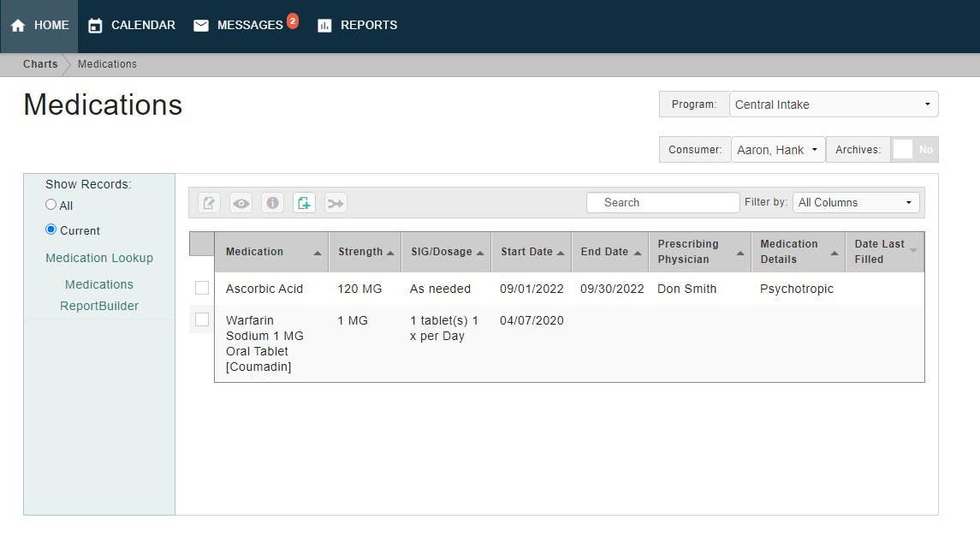Check the Warfarin Sodium row checkbox
The image size is (980, 537).
point(202,319)
